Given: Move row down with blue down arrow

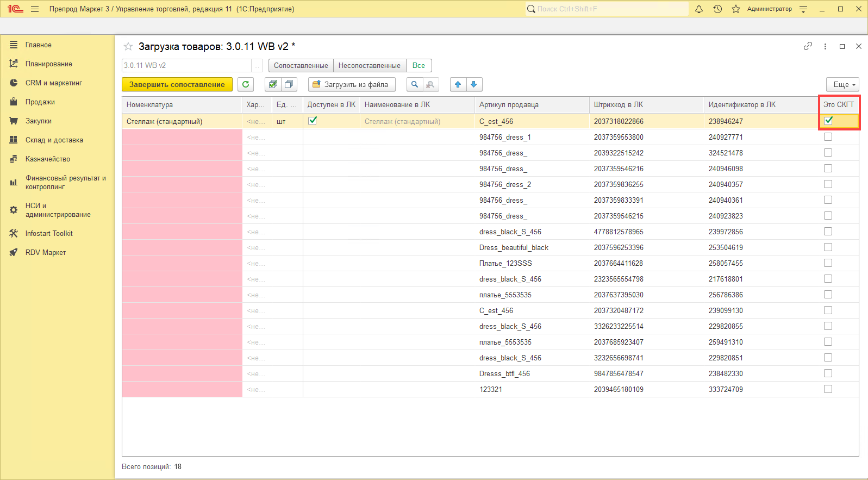Looking at the screenshot, I should click(474, 84).
